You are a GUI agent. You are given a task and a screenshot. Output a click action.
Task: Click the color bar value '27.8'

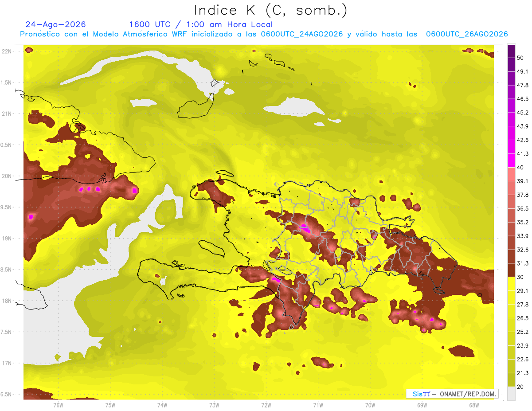(x=523, y=305)
